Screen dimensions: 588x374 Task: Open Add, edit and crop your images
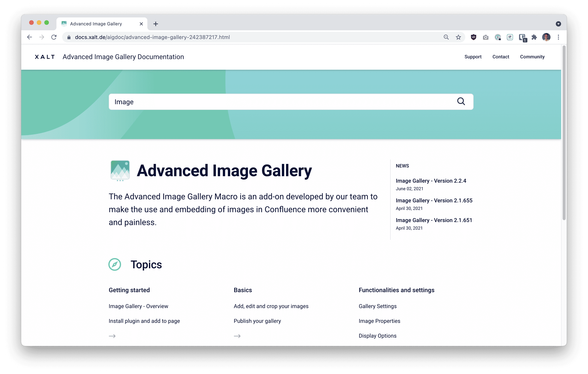(271, 306)
